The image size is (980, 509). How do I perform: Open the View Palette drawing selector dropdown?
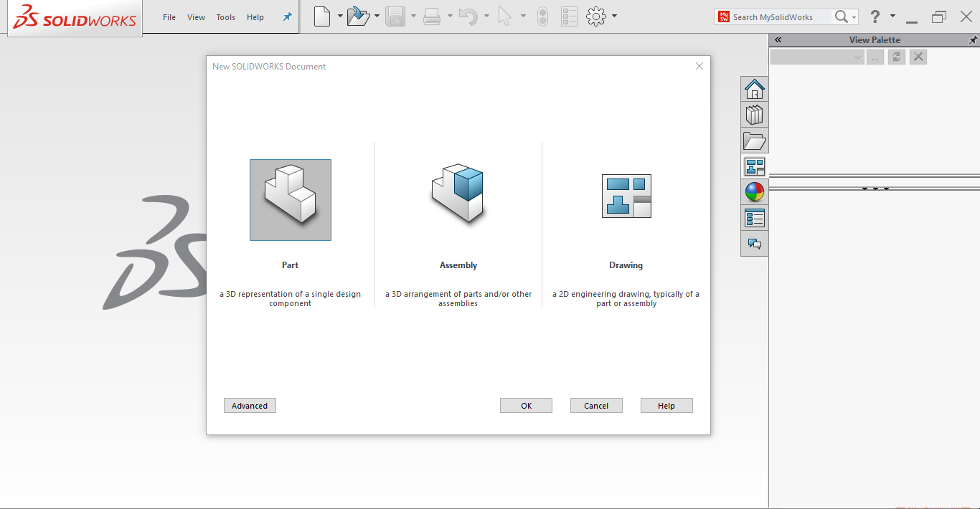(x=858, y=57)
